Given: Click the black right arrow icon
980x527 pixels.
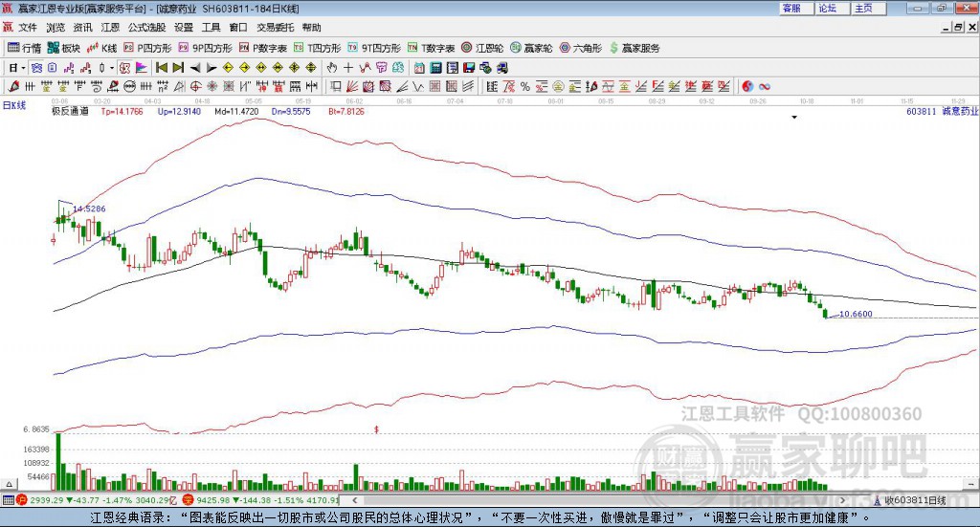Looking at the screenshot, I should tap(212, 68).
